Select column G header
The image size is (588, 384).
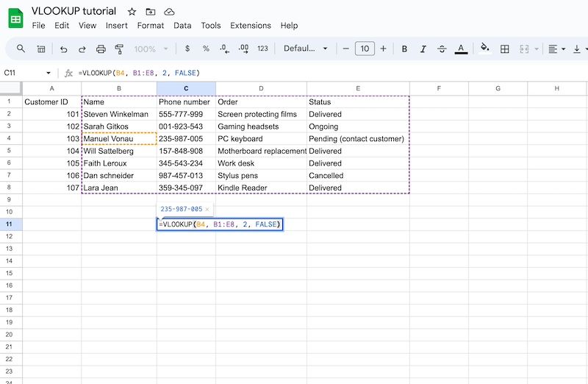pyautogui.click(x=498, y=88)
